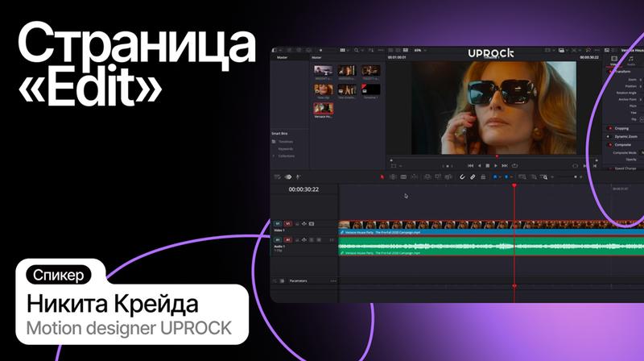
Task: Disable the Transform section in Inspector
Action: tap(611, 72)
